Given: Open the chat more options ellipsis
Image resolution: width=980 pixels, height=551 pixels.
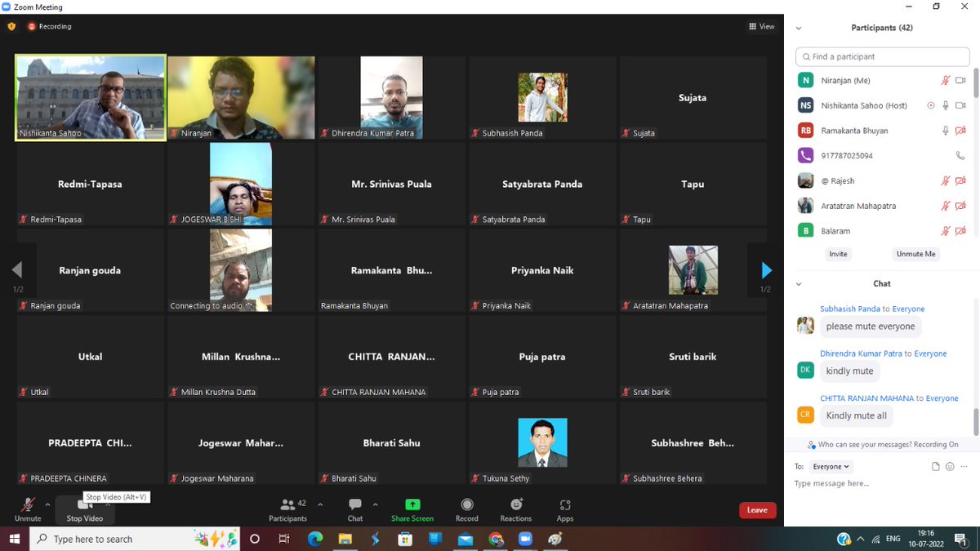Looking at the screenshot, I should point(964,467).
